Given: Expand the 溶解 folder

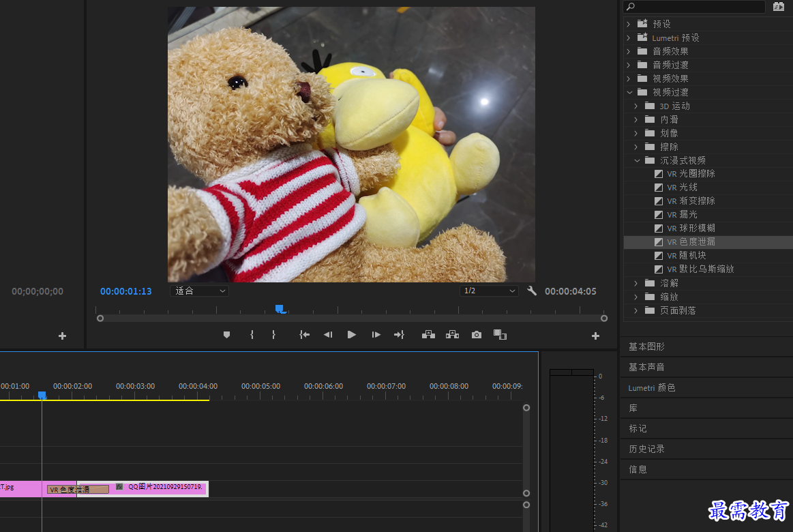Looking at the screenshot, I should (x=636, y=283).
